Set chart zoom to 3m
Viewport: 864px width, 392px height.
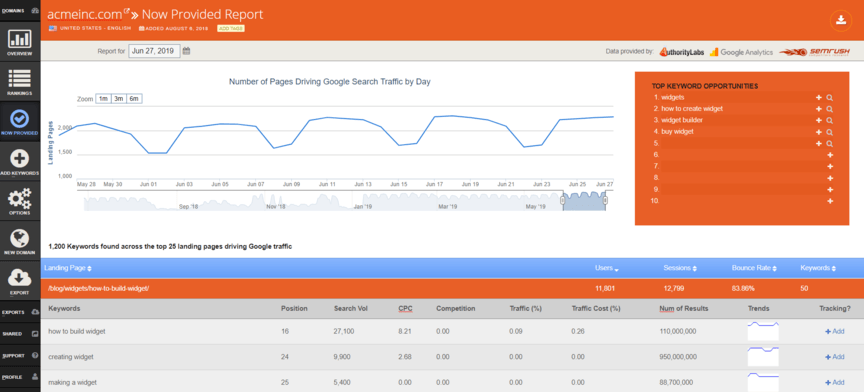[118, 99]
